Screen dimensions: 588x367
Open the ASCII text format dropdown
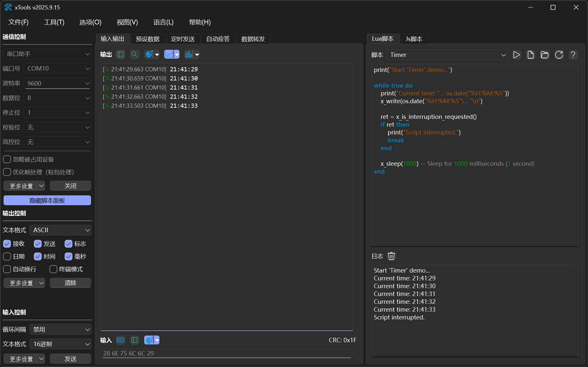click(x=61, y=230)
